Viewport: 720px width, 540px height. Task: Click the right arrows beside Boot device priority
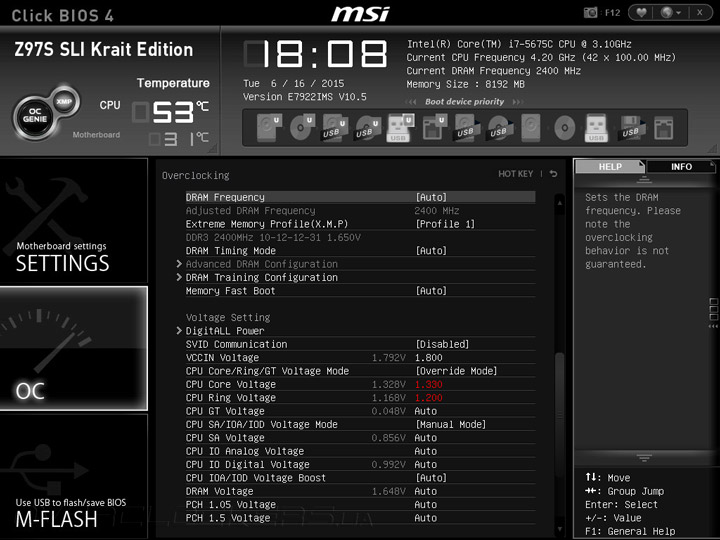tap(518, 101)
